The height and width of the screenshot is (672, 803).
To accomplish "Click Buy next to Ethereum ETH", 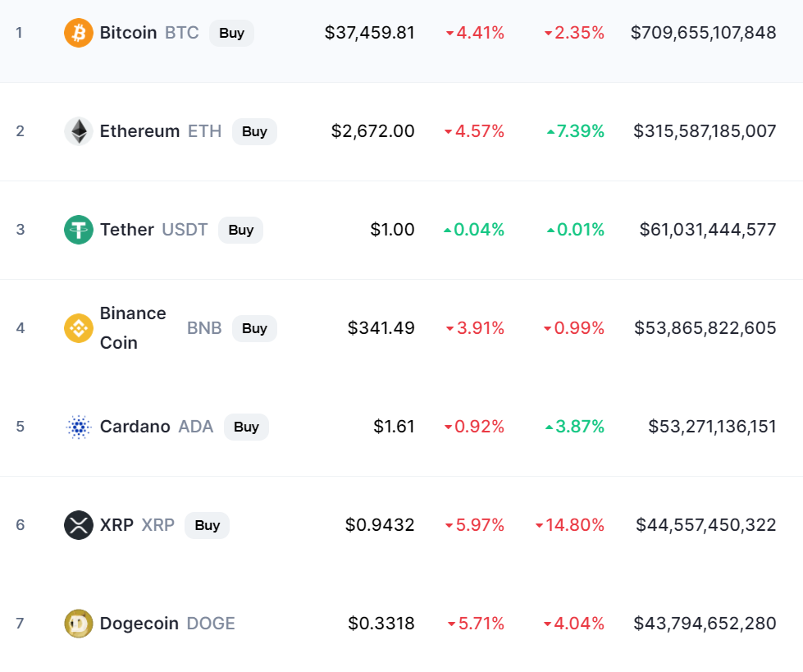I will (x=254, y=131).
